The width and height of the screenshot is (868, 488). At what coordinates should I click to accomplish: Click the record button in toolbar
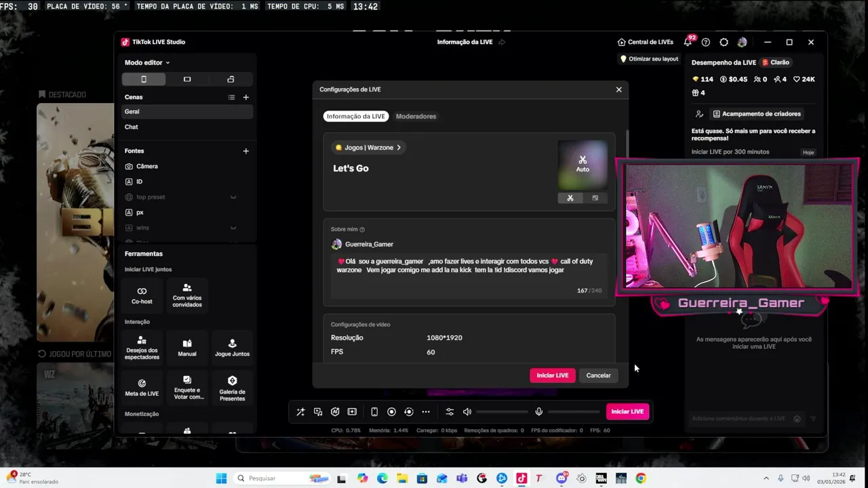(x=391, y=412)
